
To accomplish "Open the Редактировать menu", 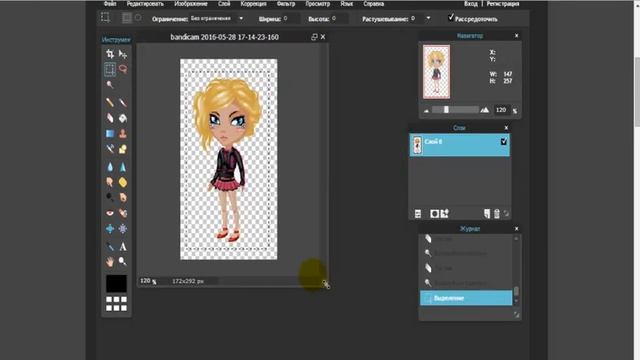I will click(x=145, y=4).
